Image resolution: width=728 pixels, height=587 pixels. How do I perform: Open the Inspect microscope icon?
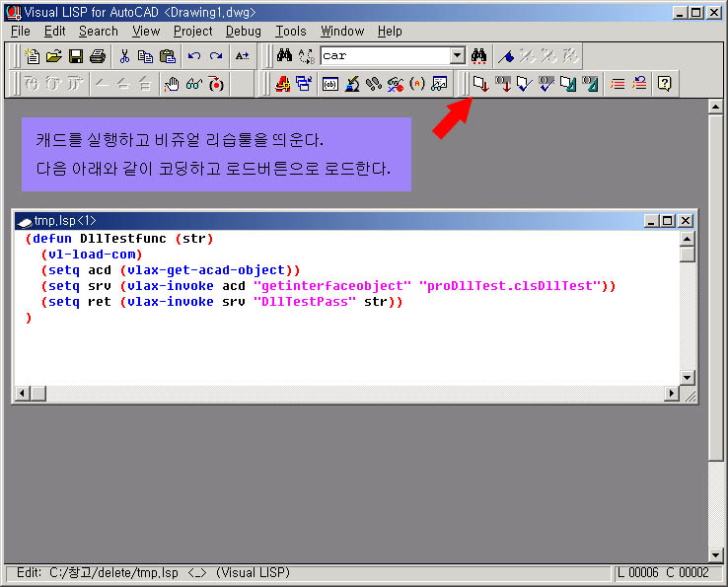(352, 84)
